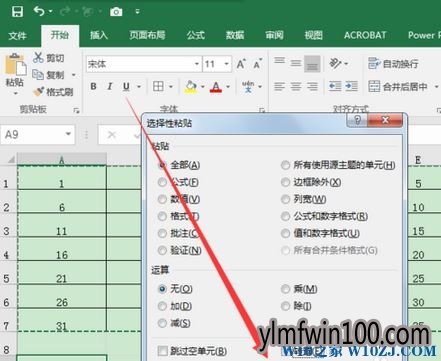Click the A9 name box
The image size is (441, 361).
pyautogui.click(x=32, y=134)
